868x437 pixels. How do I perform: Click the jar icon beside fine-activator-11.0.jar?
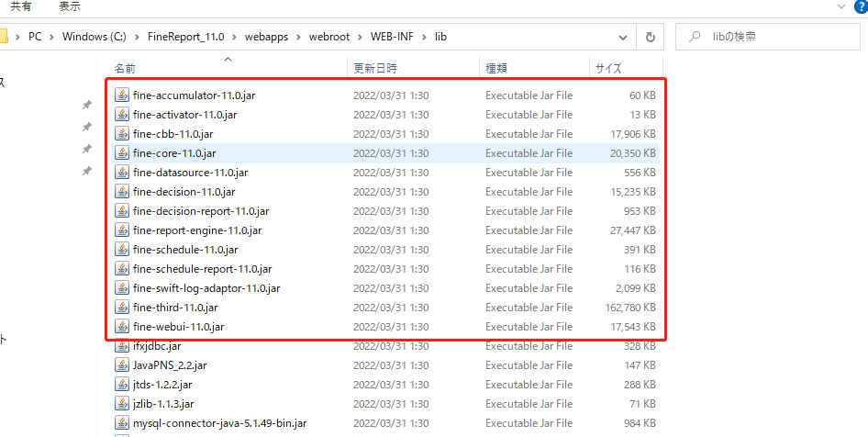pos(121,115)
